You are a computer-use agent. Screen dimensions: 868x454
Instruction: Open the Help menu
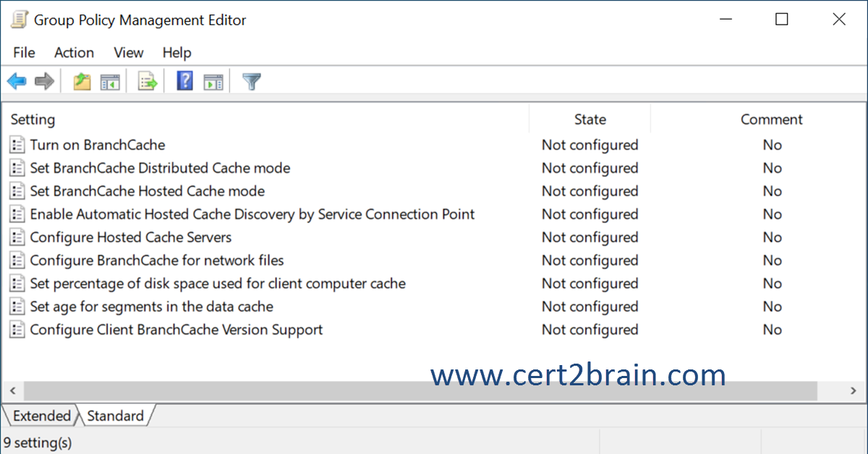coord(176,53)
